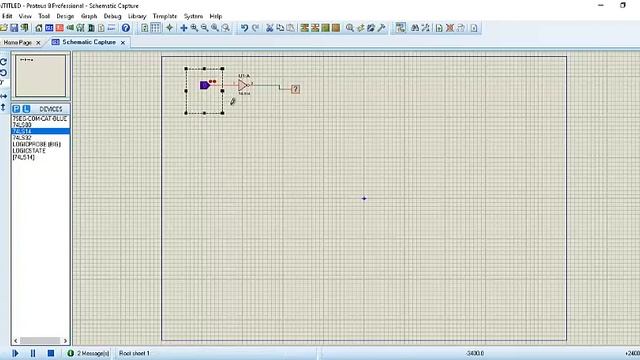Viewport: 640px width, 360px height.
Task: Open the System menu
Action: (x=193, y=16)
